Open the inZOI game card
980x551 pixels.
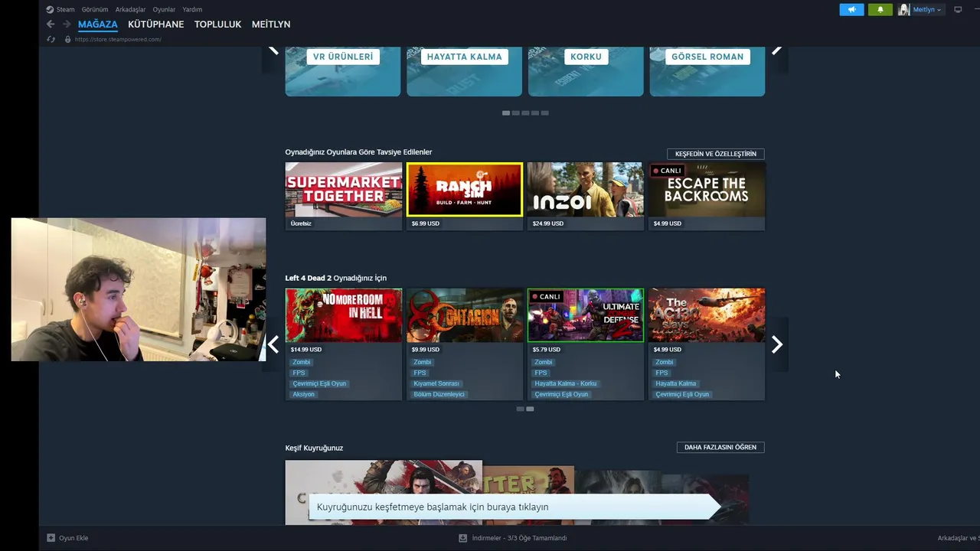(x=586, y=196)
